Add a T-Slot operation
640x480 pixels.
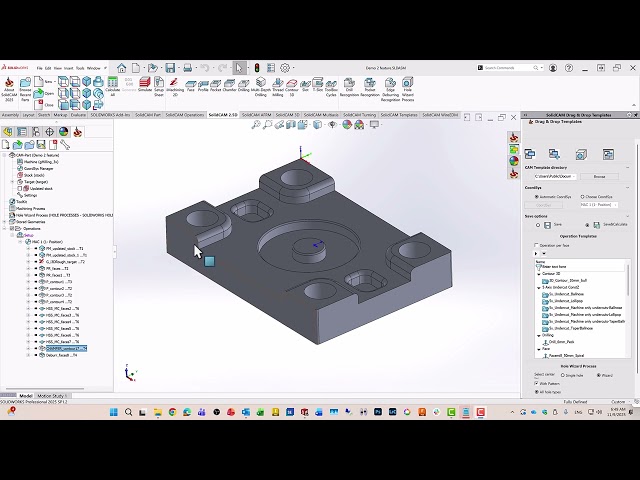(318, 85)
